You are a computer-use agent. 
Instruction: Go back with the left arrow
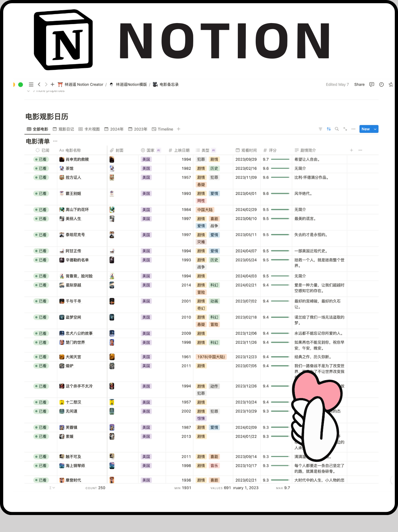(39, 85)
